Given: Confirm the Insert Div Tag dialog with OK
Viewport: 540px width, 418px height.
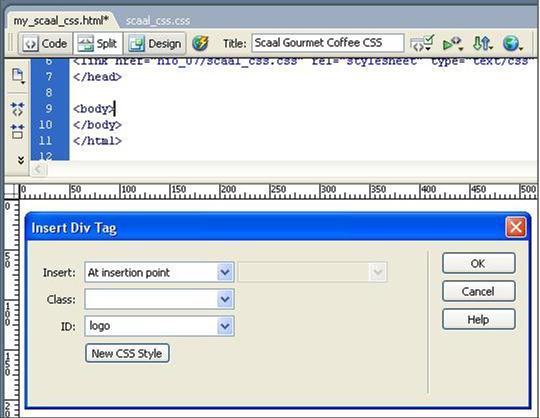Looking at the screenshot, I should (478, 263).
